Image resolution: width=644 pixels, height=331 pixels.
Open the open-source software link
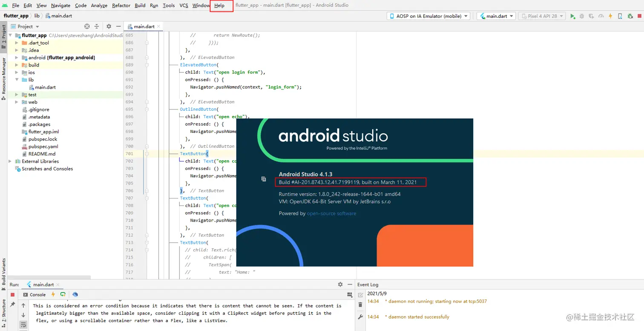(331, 213)
